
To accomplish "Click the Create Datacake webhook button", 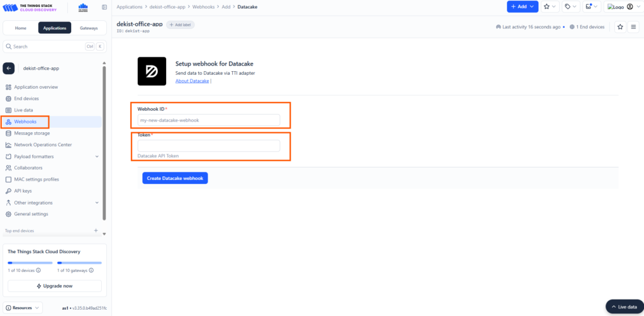I will (x=175, y=178).
